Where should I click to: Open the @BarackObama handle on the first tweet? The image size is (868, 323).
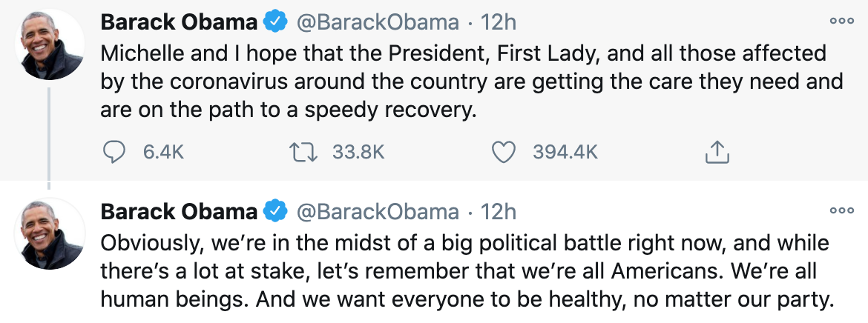[x=377, y=23]
